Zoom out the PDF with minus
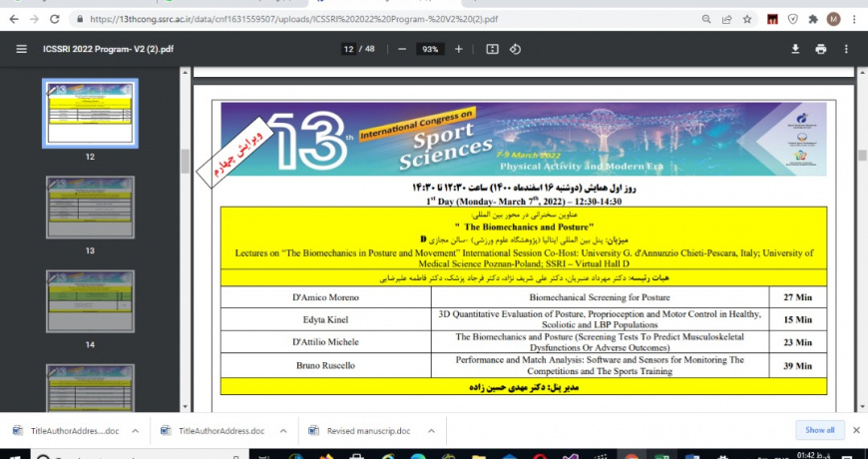 pos(402,49)
